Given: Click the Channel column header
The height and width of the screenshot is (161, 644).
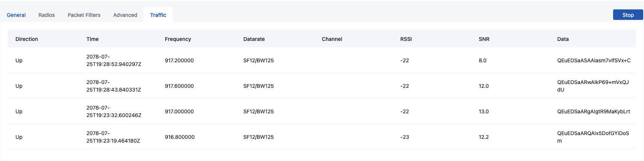Looking at the screenshot, I should coord(332,39).
